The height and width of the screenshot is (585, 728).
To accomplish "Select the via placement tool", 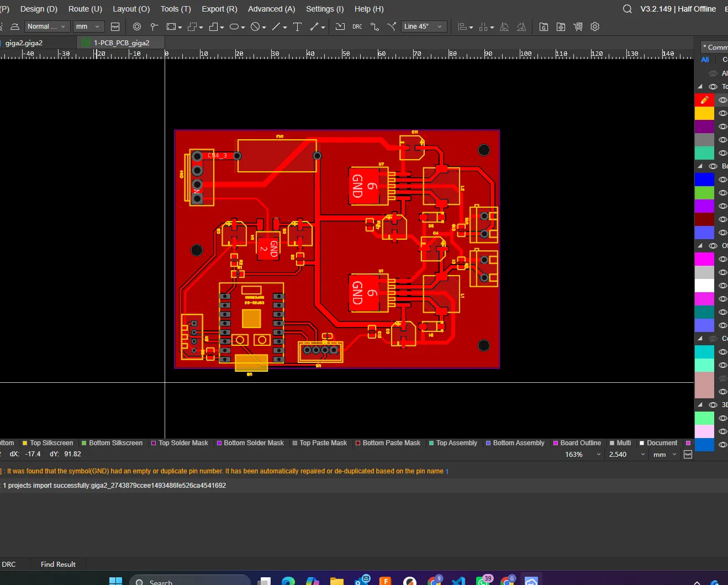I will click(x=137, y=27).
